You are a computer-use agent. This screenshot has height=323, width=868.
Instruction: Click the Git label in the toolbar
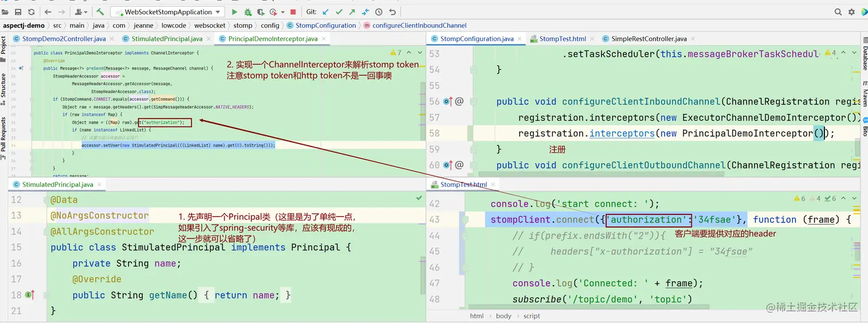click(x=311, y=12)
